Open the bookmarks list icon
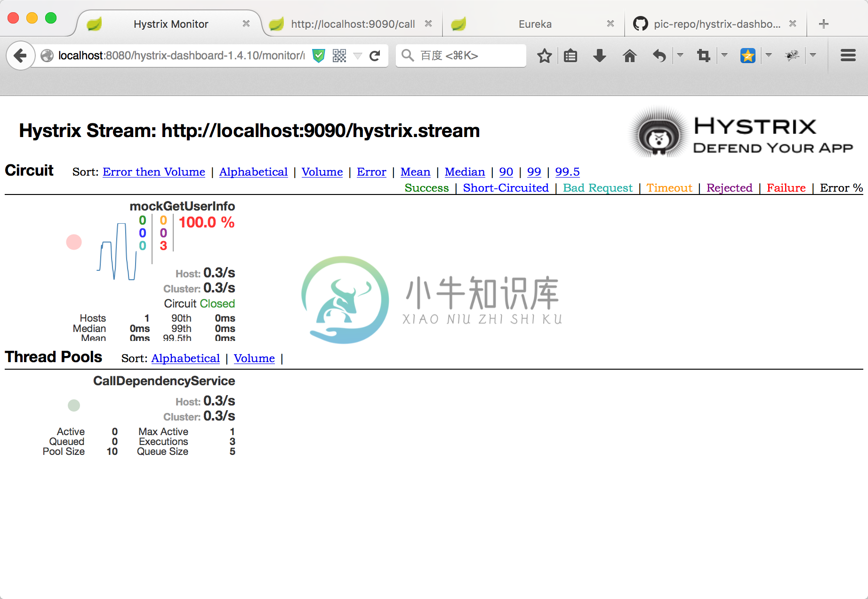 pos(571,56)
